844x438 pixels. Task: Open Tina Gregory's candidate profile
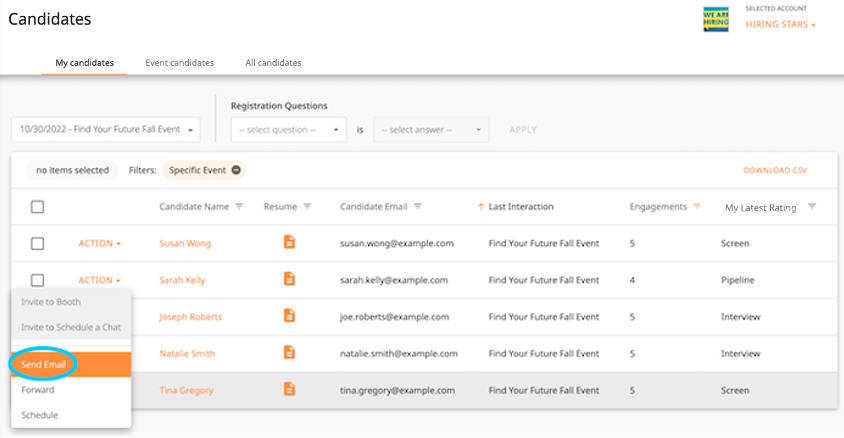point(186,390)
